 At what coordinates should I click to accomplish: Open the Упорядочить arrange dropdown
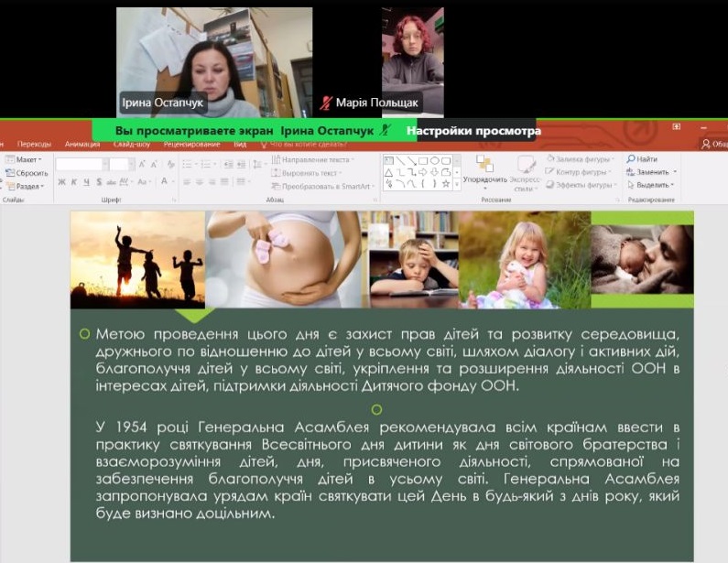tap(484, 174)
